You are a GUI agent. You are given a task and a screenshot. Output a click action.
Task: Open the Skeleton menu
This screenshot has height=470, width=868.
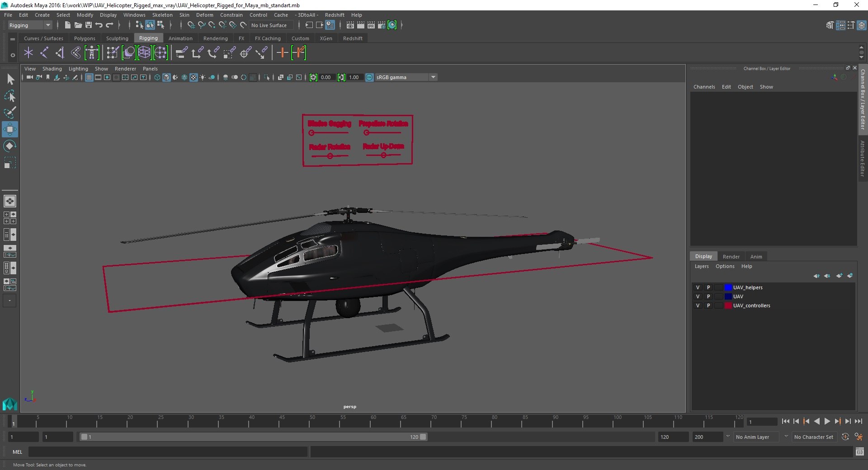(162, 15)
